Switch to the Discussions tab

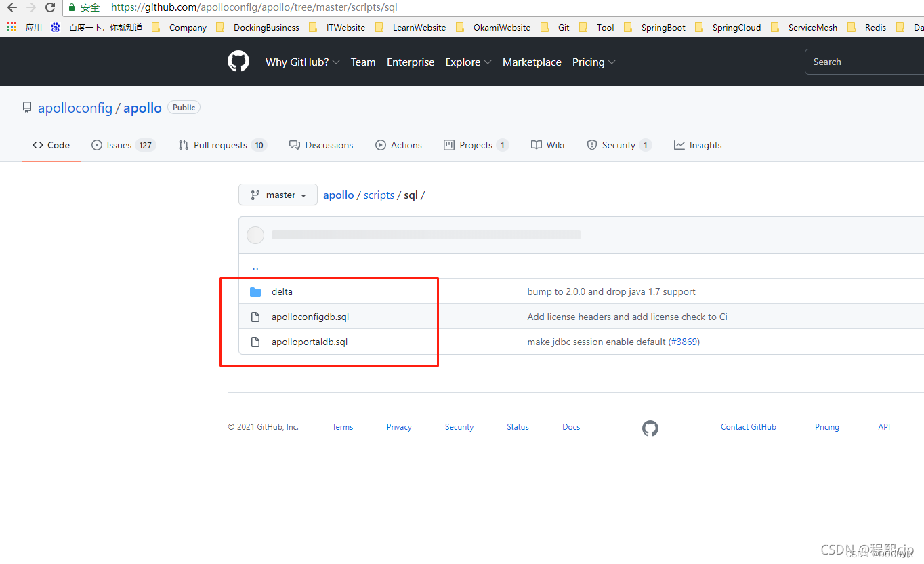[x=321, y=145]
